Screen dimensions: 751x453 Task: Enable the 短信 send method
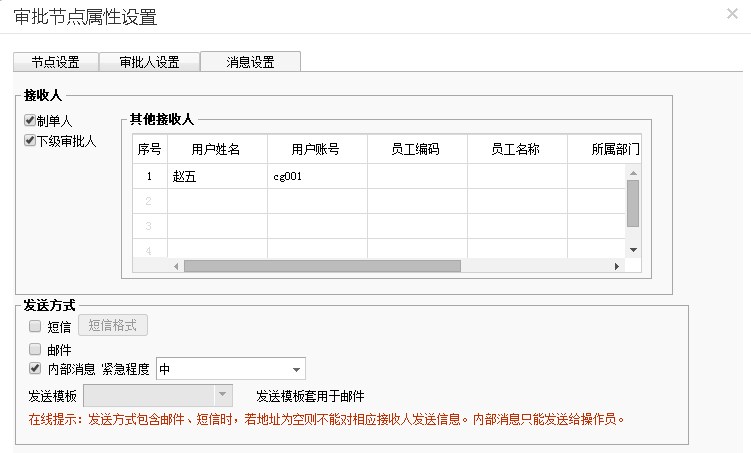(x=35, y=326)
